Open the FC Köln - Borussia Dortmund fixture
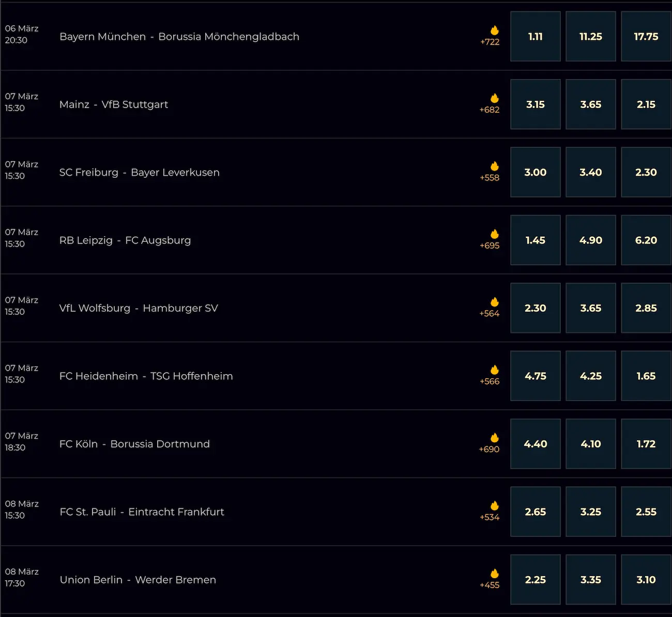Screen dimensions: 672x617 (134, 443)
